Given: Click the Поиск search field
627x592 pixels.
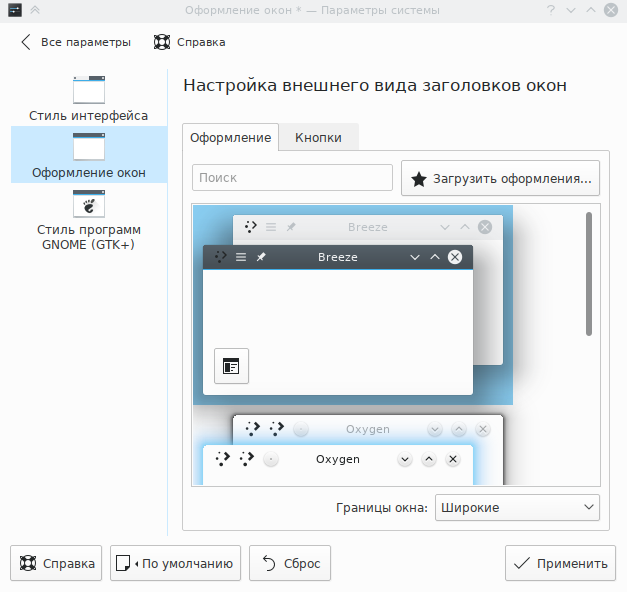Looking at the screenshot, I should click(x=292, y=177).
